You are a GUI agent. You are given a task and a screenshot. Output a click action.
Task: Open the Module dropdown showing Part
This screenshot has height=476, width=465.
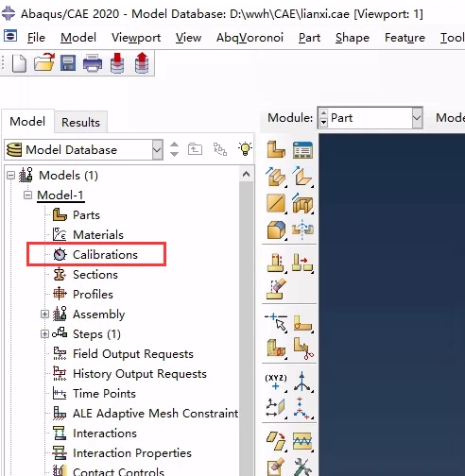[x=417, y=118]
